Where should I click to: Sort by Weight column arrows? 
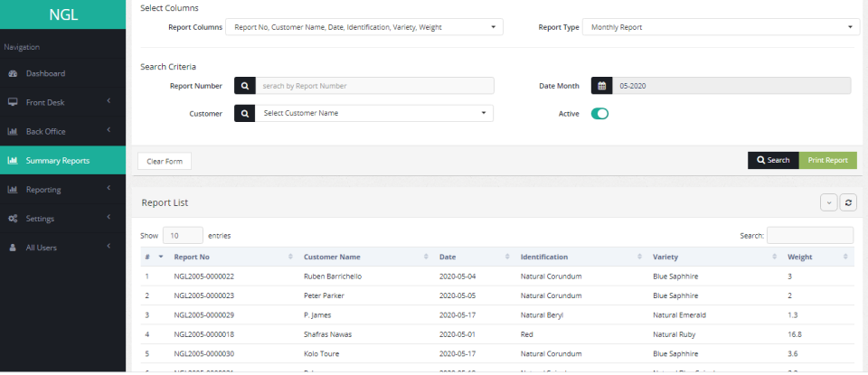845,258
